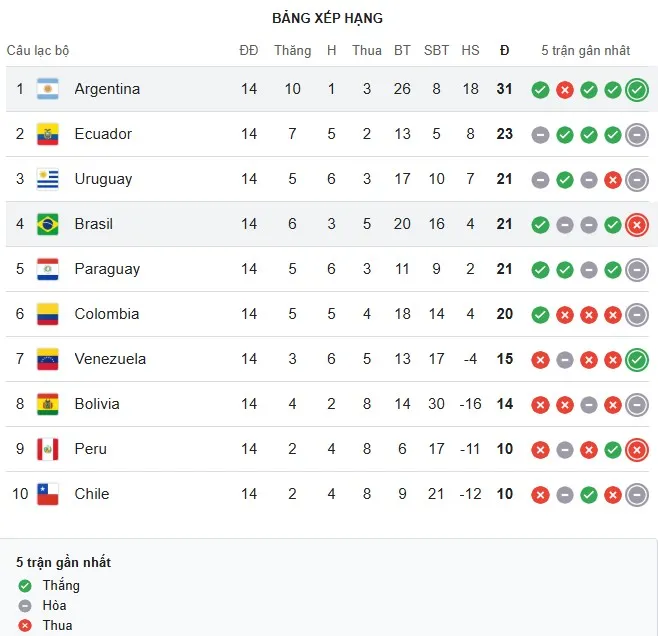Viewport: 658px width, 636px height.
Task: Click the Brasil flag icon
Action: point(48,224)
